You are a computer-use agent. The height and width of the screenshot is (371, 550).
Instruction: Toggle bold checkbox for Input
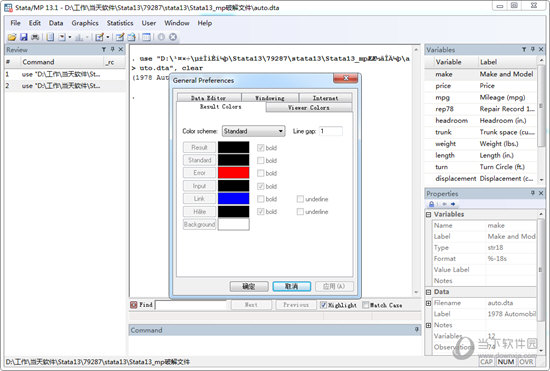pos(261,186)
